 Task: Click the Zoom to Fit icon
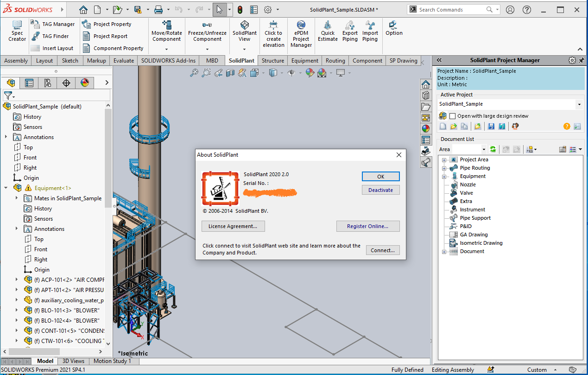(194, 73)
